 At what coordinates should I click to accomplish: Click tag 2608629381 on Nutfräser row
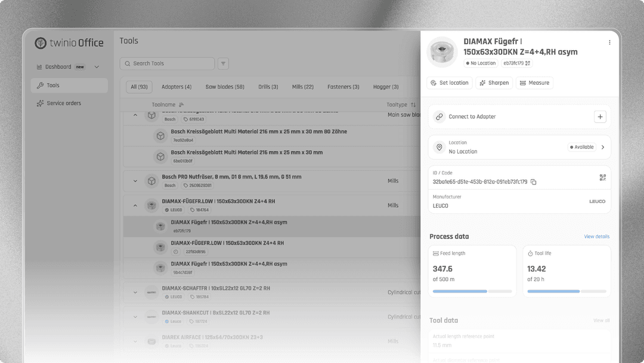(x=197, y=186)
